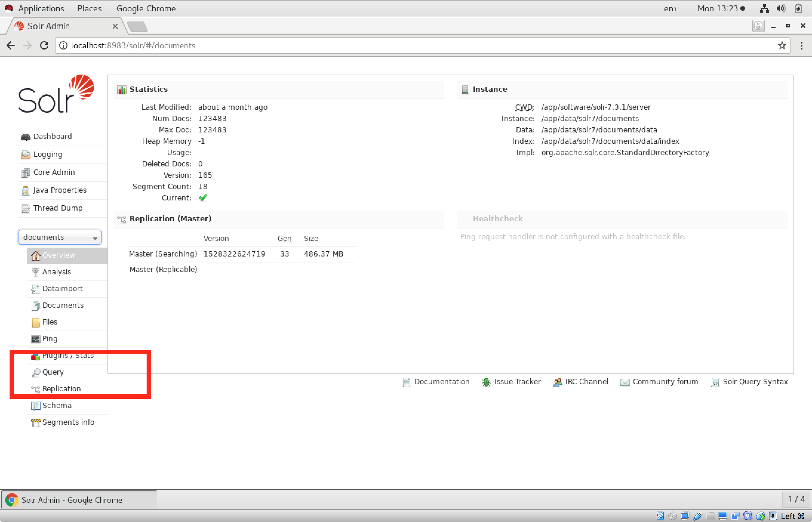The height and width of the screenshot is (522, 812).
Task: Open the Solr Query Syntax link
Action: pyautogui.click(x=749, y=382)
